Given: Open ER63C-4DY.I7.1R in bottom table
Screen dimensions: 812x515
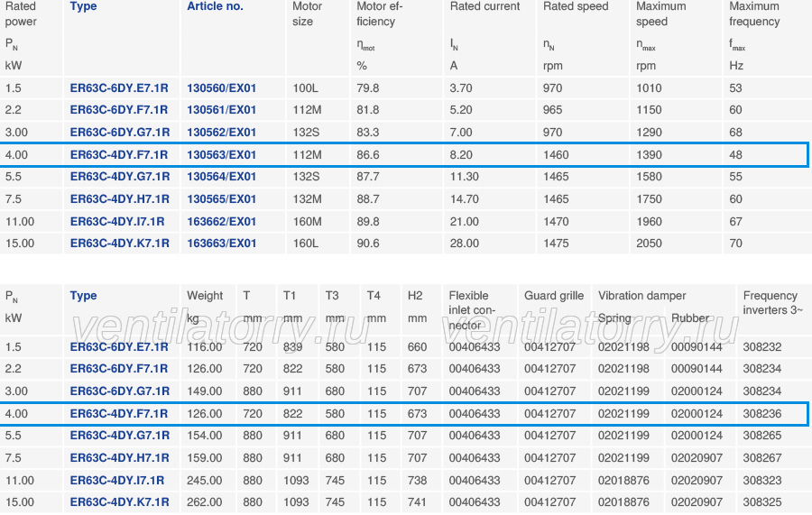Looking at the screenshot, I should 117,481.
